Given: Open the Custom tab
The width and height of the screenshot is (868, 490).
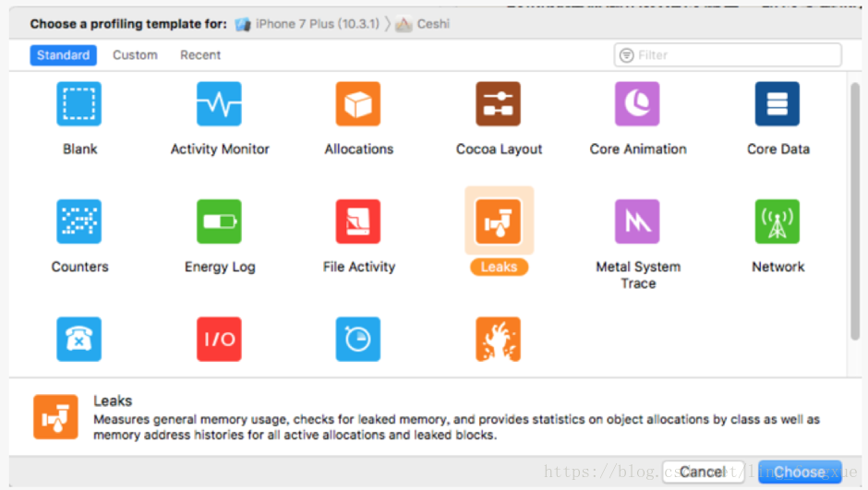Looking at the screenshot, I should pyautogui.click(x=135, y=55).
